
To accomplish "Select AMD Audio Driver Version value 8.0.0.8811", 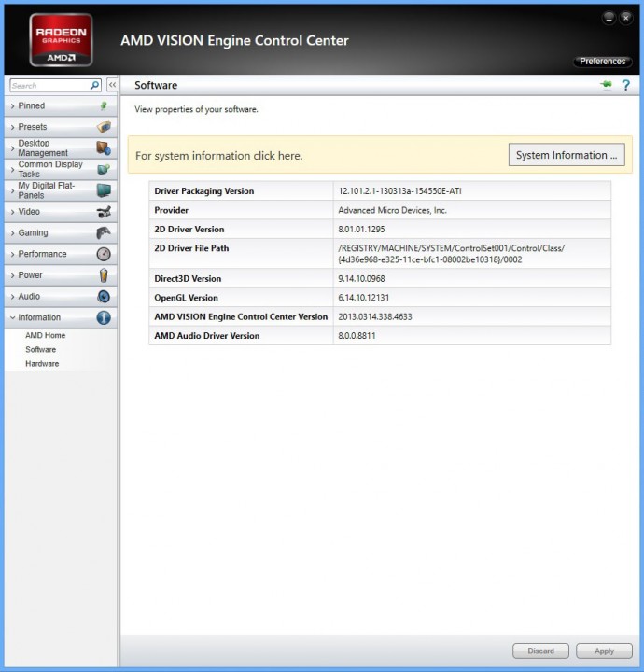I will 357,336.
